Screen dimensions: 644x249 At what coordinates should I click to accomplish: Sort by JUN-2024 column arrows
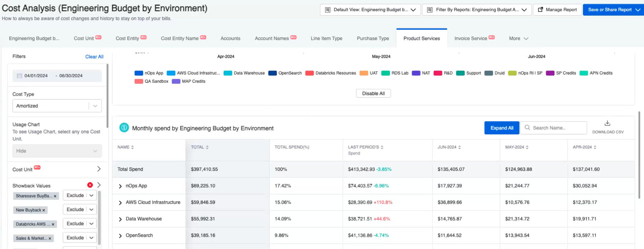point(459,147)
